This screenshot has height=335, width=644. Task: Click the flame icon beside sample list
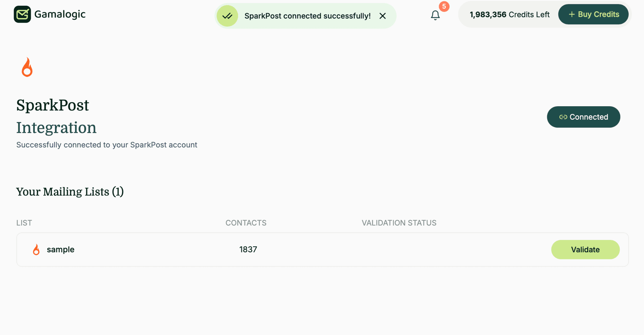(36, 249)
